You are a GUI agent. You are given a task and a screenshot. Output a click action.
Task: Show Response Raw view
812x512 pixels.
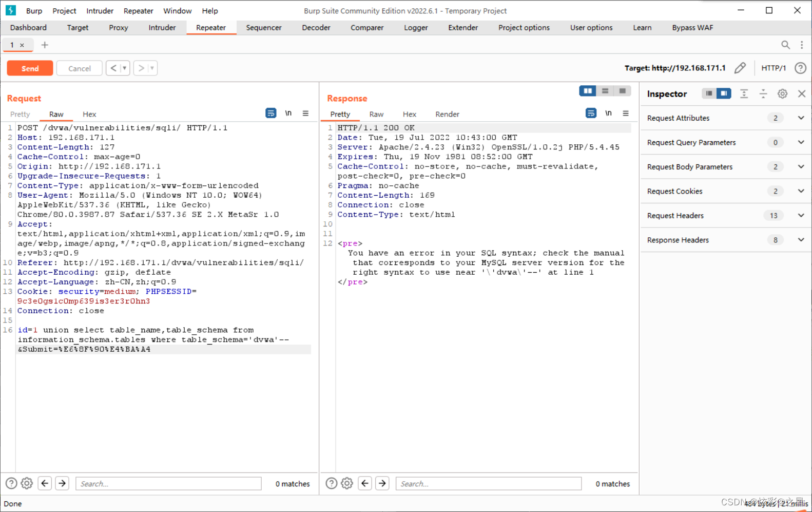(376, 114)
